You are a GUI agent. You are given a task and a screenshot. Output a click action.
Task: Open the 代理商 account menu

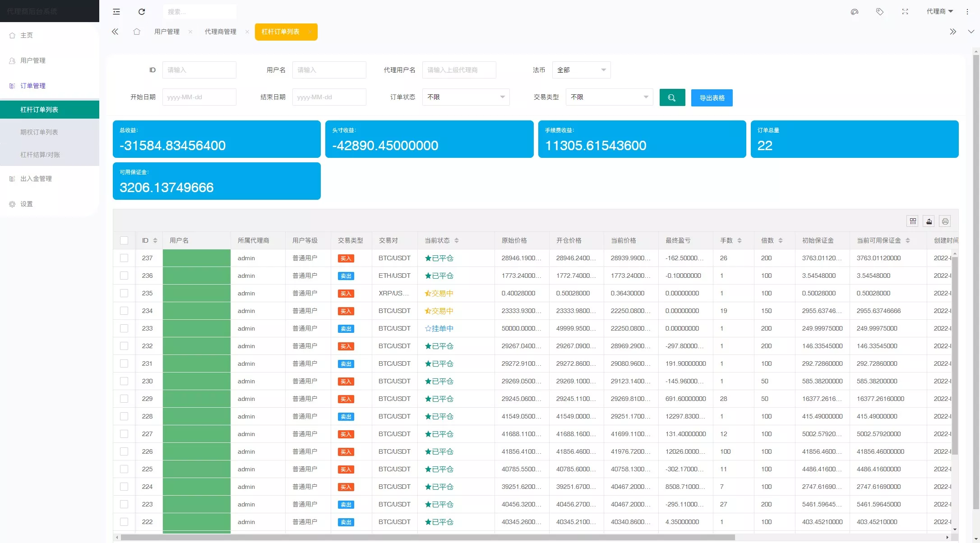[939, 12]
